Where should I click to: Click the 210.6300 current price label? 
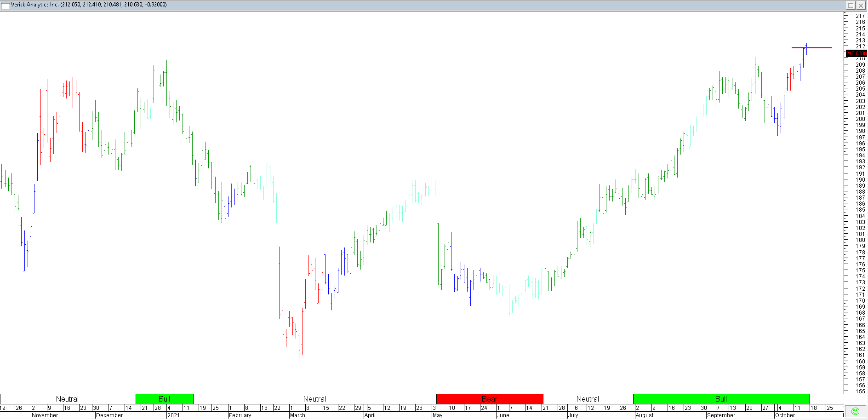point(856,53)
